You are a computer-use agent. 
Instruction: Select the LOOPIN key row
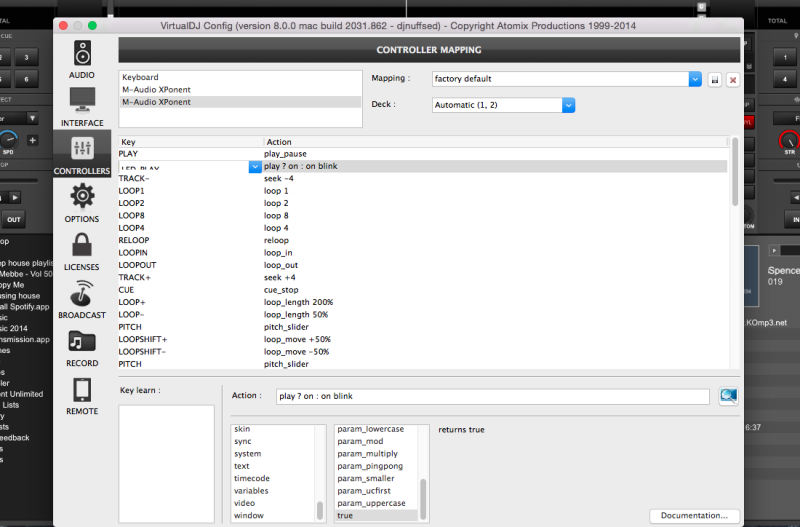[x=422, y=253]
